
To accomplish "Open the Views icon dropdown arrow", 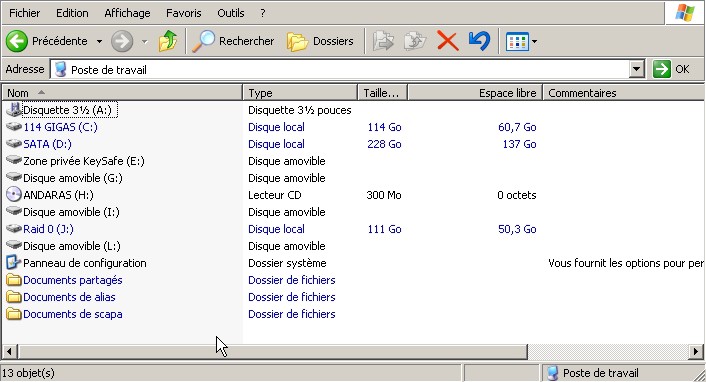I will pos(534,42).
